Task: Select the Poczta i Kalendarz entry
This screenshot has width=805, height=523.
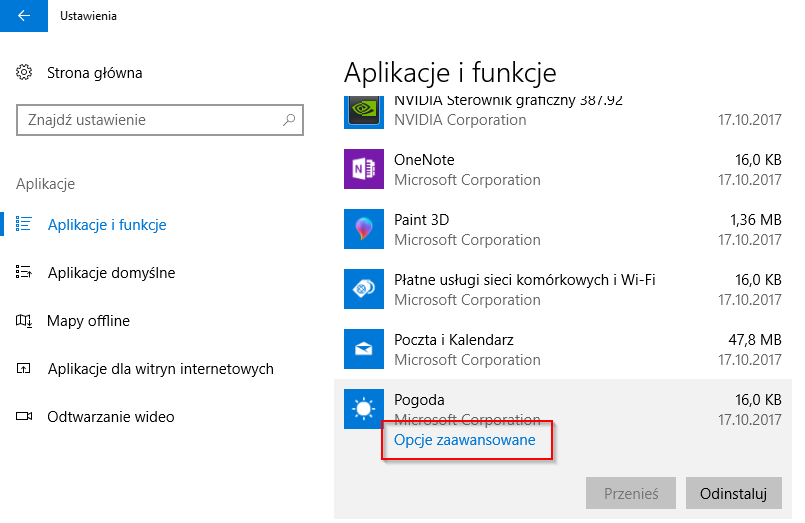Action: pyautogui.click(x=563, y=350)
